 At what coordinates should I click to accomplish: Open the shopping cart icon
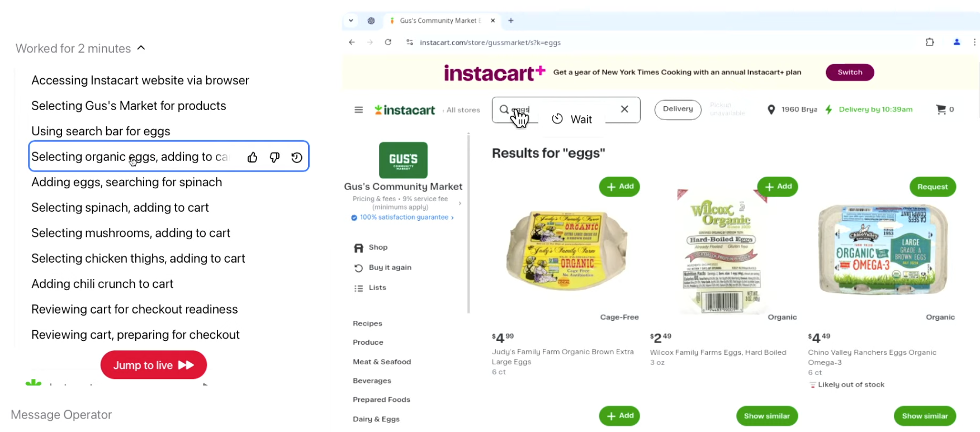pyautogui.click(x=941, y=110)
